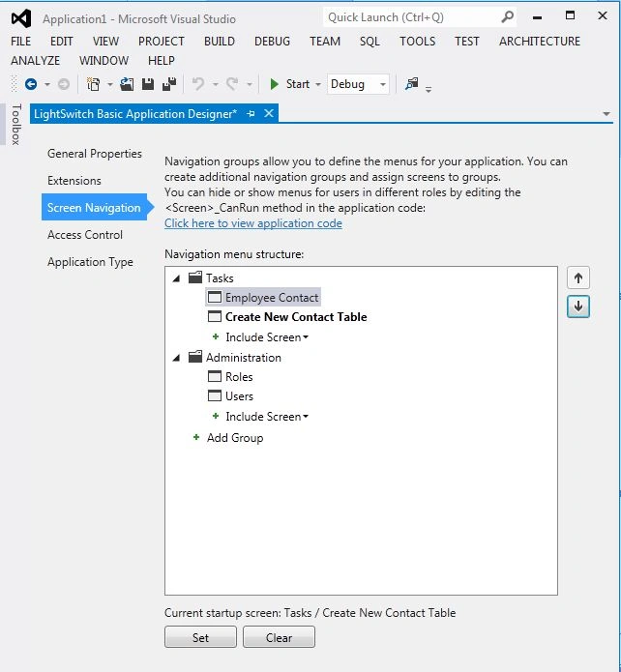
Task: Select Create New Contact Table screen
Action: click(x=296, y=317)
